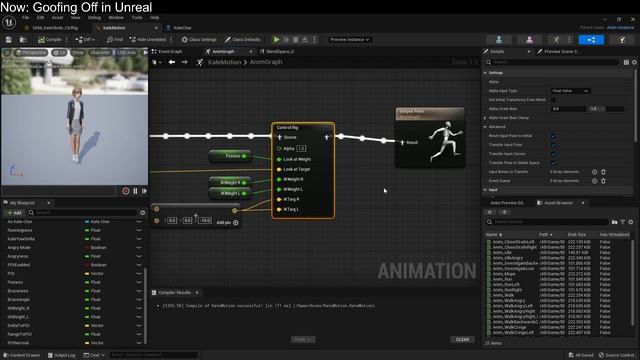Switch to Physics asset mode icon
This screenshot has width=640, height=360.
[622, 40]
